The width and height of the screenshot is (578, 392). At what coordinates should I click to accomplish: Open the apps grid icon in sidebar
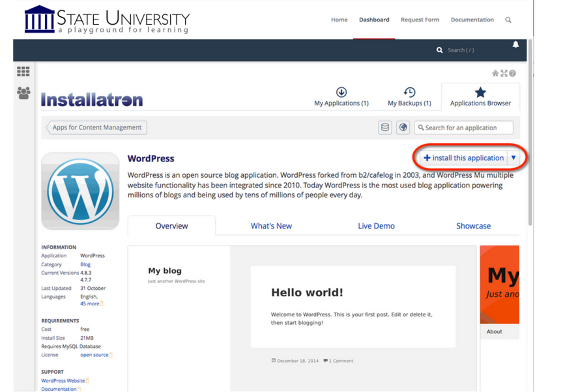[23, 72]
